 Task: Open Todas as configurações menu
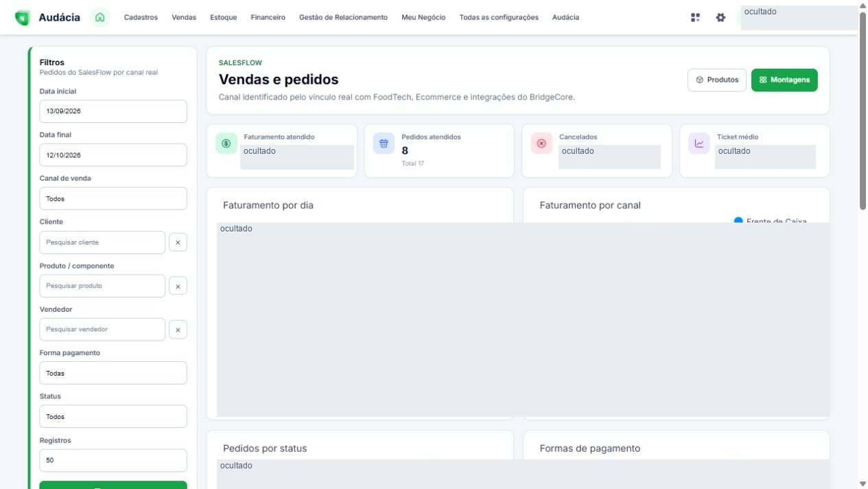(x=499, y=17)
